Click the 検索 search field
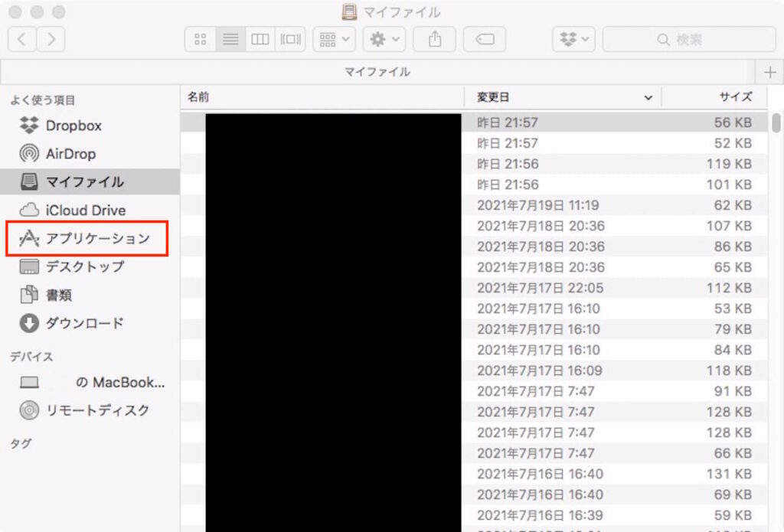 (688, 39)
